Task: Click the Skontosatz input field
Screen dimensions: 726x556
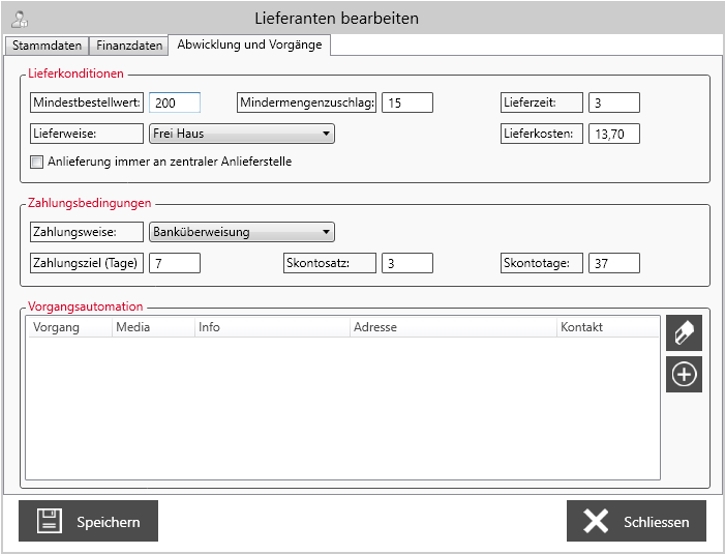Action: pos(406,264)
